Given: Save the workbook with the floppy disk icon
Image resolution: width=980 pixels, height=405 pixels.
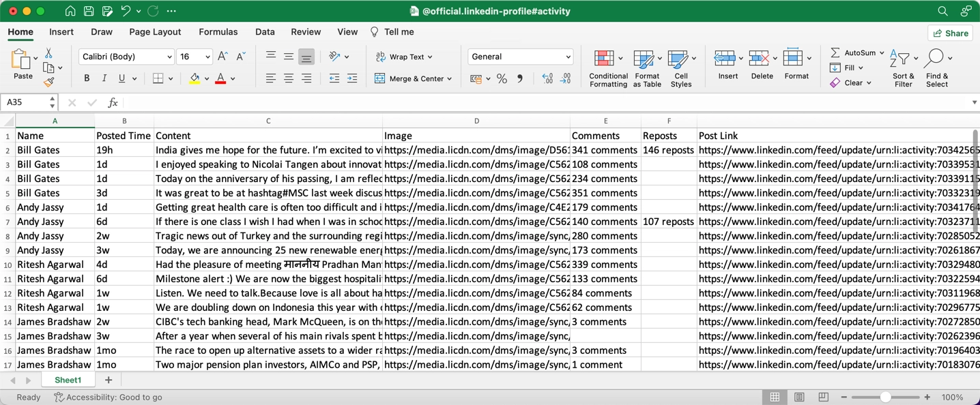Looking at the screenshot, I should coord(89,11).
